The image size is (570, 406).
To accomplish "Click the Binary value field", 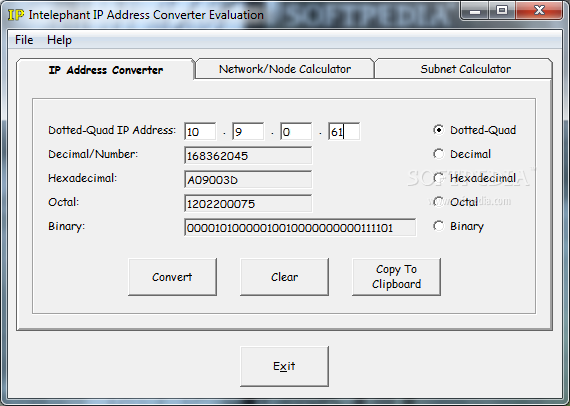I will [300, 228].
